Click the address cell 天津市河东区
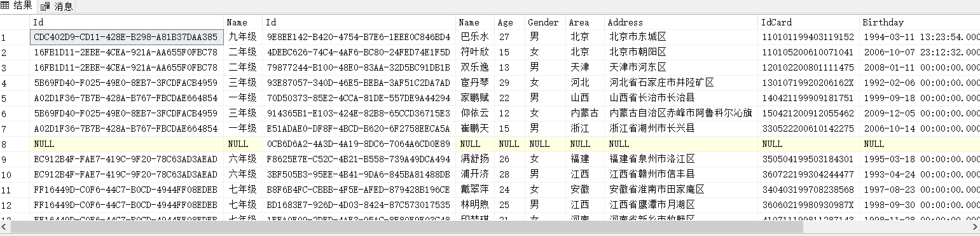This screenshot has width=980, height=236. point(681,68)
